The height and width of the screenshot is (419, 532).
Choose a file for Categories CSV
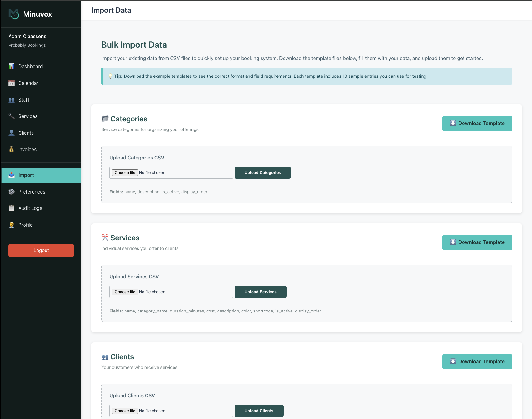pos(125,172)
